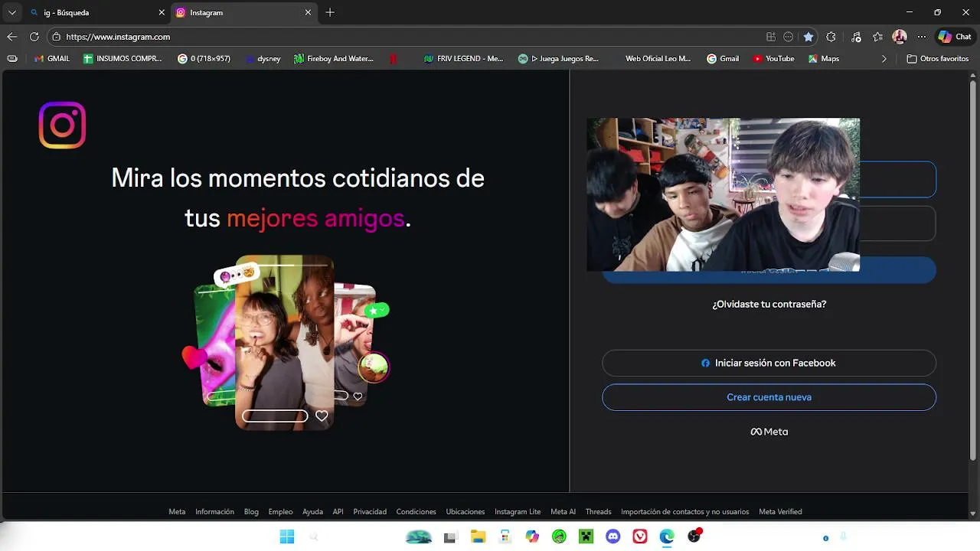Open the Ubicaciones footer link
Screen dimensions: 980x551
(x=465, y=512)
